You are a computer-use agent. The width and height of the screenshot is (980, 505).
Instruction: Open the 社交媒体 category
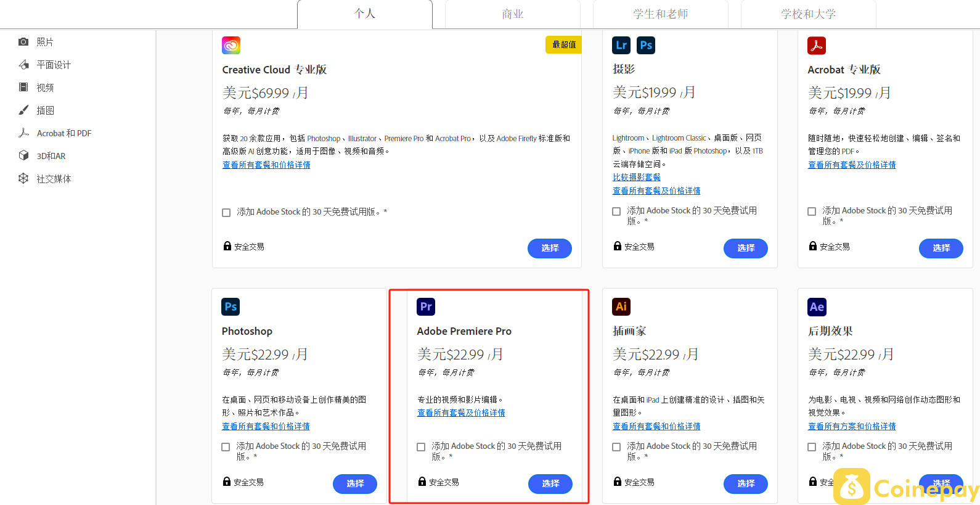click(54, 179)
